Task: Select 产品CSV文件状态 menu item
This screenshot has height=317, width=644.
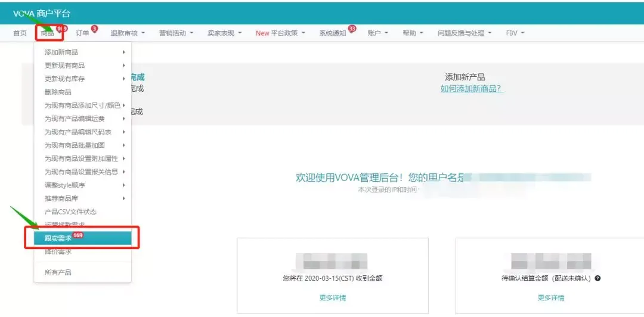Action: pos(82,212)
